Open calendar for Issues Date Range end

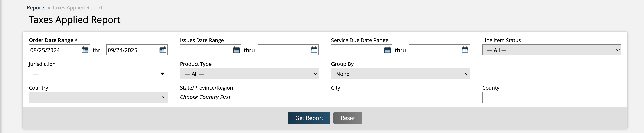314,50
